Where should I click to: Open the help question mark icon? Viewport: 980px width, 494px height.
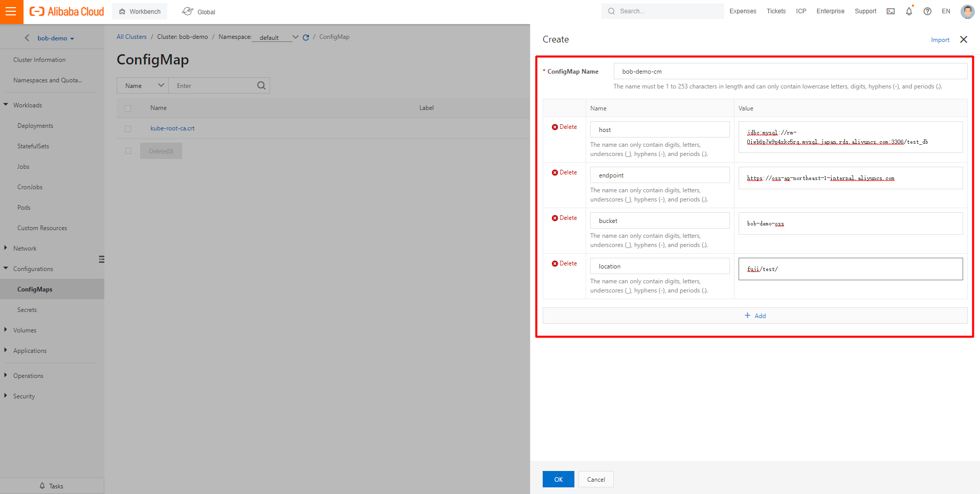coord(927,11)
